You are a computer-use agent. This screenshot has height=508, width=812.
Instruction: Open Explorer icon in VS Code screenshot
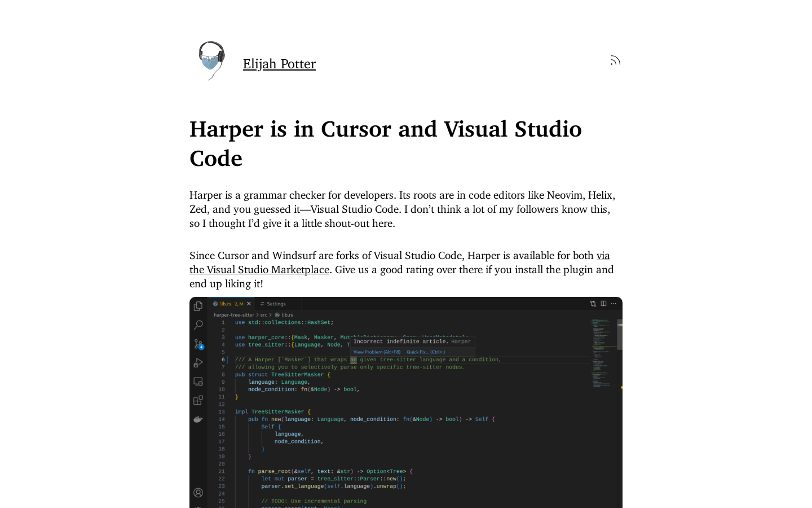pos(198,306)
